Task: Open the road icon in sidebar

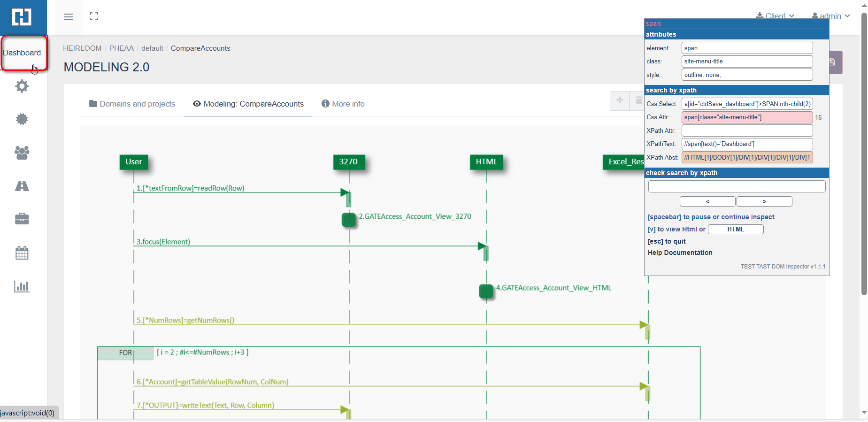Action: [22, 186]
